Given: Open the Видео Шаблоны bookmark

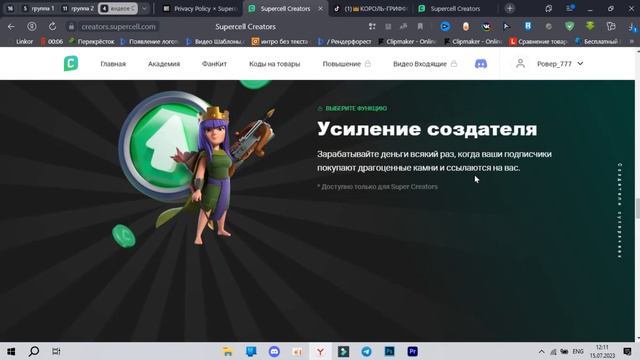Looking at the screenshot, I should (216, 42).
